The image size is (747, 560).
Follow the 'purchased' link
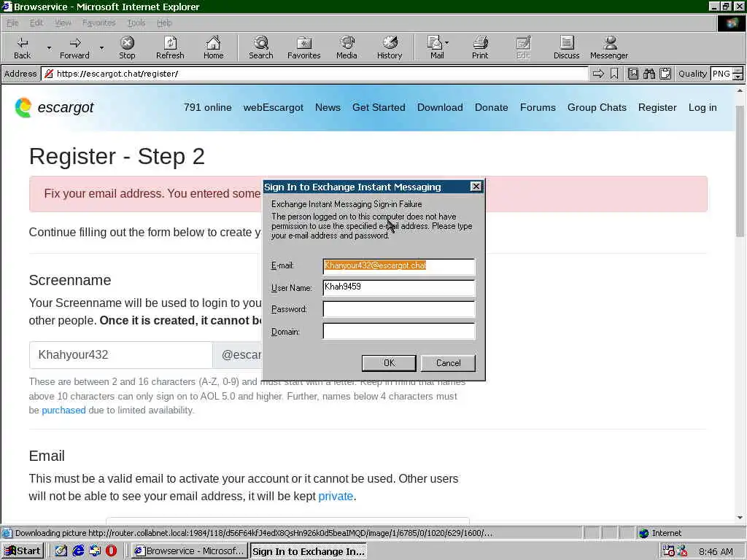[64, 410]
